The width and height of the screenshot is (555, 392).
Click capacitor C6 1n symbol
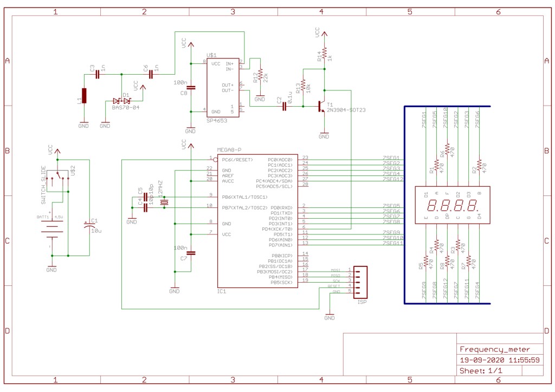coord(151,74)
